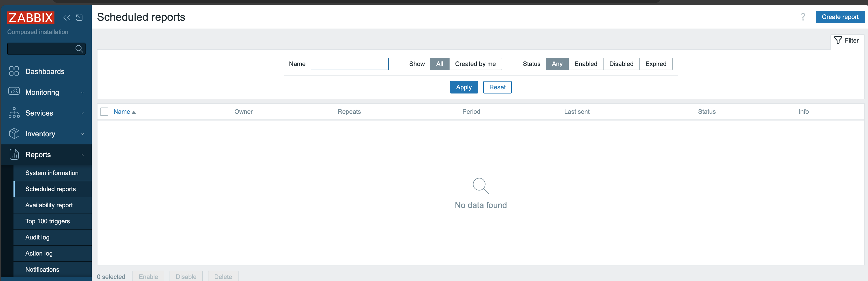Viewport: 868px width, 281px height.
Task: Click the Create report button
Action: [x=840, y=17]
